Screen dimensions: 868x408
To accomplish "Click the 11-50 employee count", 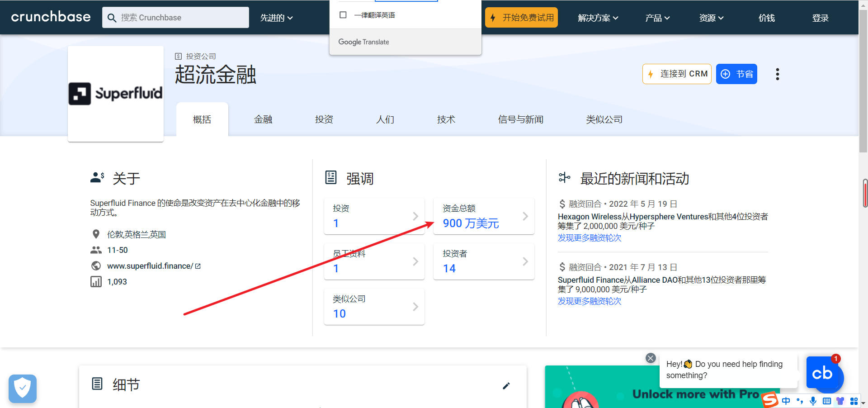I will point(118,250).
